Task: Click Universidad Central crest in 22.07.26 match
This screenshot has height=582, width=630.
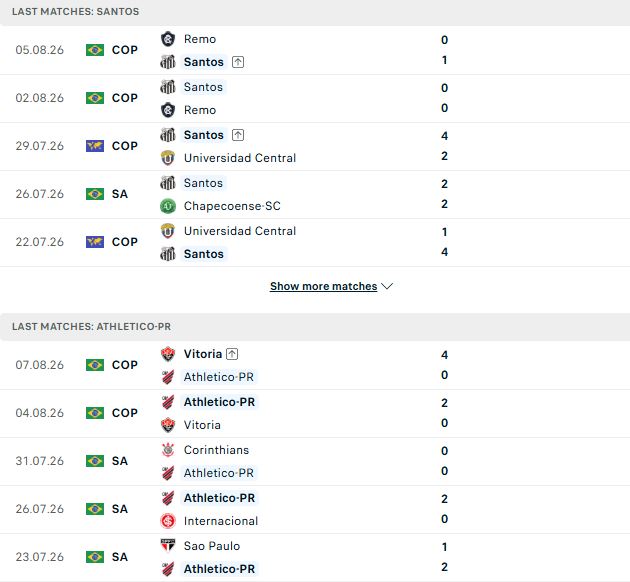Action: click(x=168, y=231)
